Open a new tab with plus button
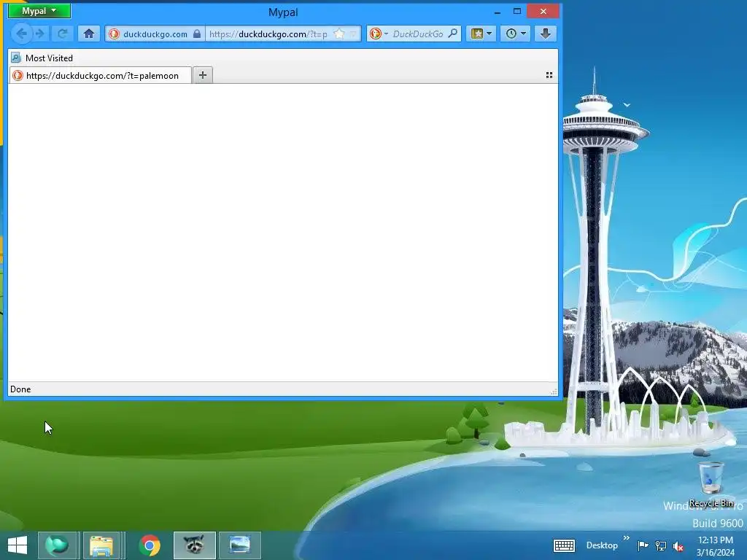The image size is (747, 560). point(203,75)
